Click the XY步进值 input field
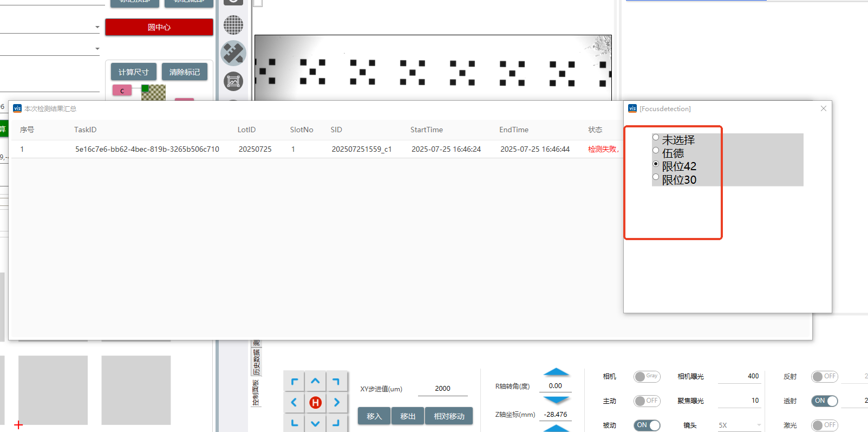 coord(442,389)
